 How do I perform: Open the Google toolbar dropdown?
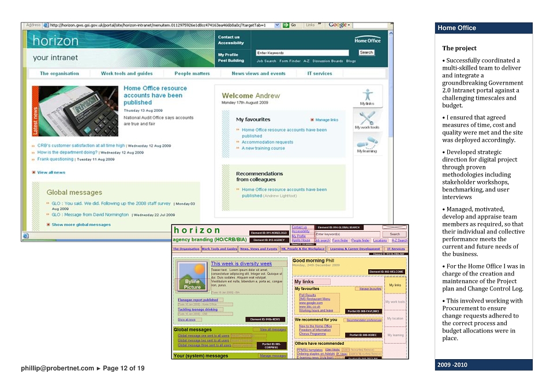pos(339,25)
